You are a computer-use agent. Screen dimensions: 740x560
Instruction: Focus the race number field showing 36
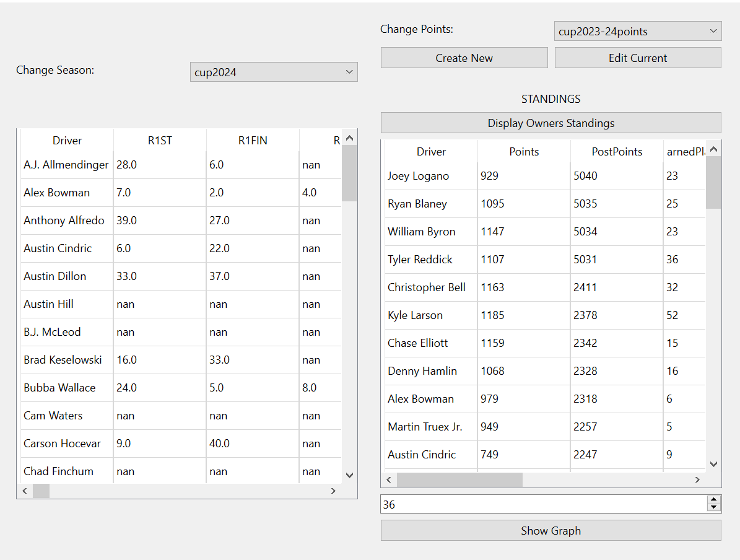tap(544, 504)
